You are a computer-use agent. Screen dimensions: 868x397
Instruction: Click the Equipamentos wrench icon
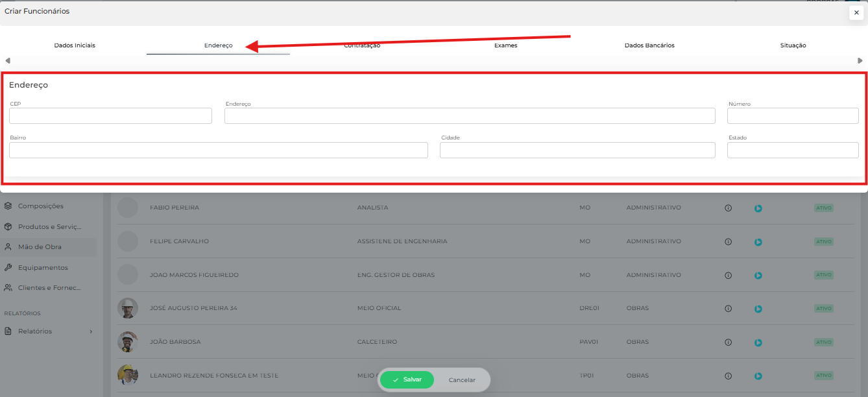pyautogui.click(x=8, y=267)
